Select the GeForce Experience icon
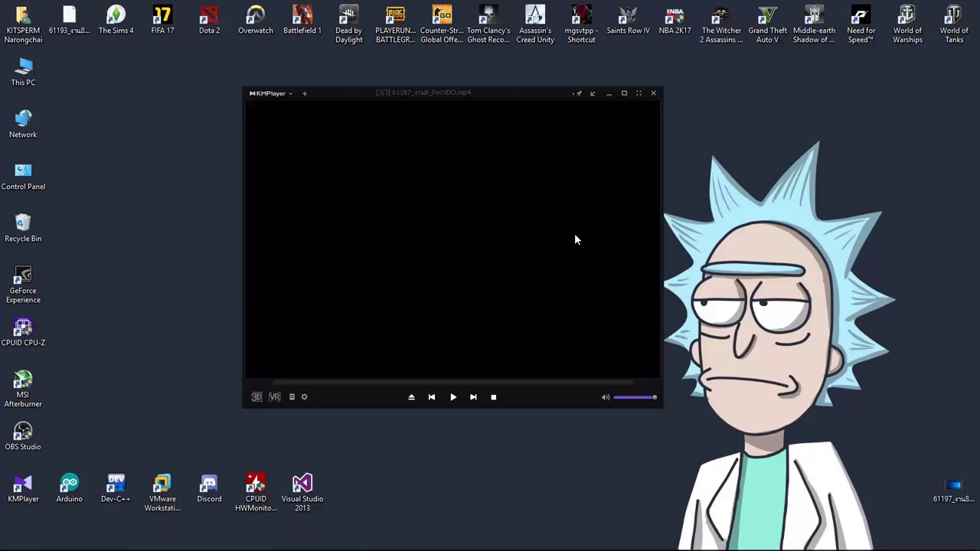 23,285
